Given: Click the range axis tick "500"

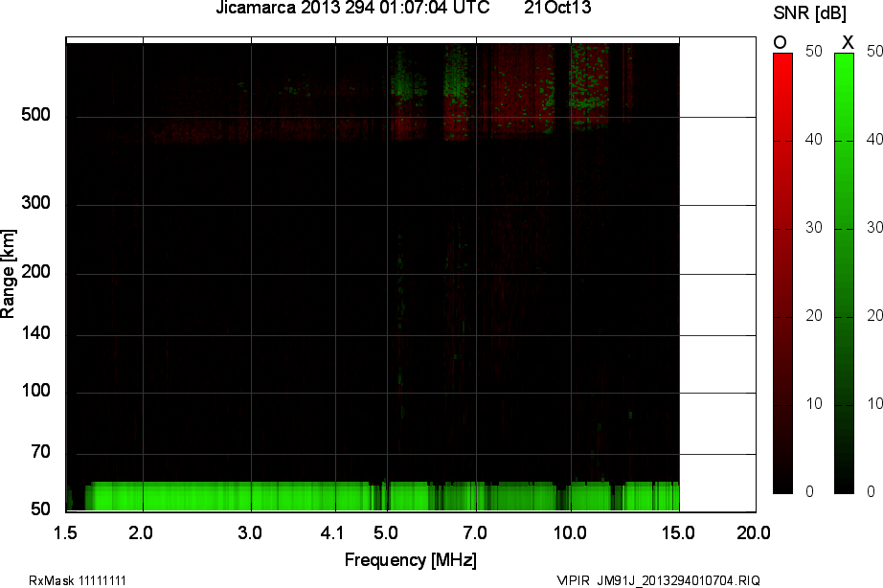Looking at the screenshot, I should [35, 115].
